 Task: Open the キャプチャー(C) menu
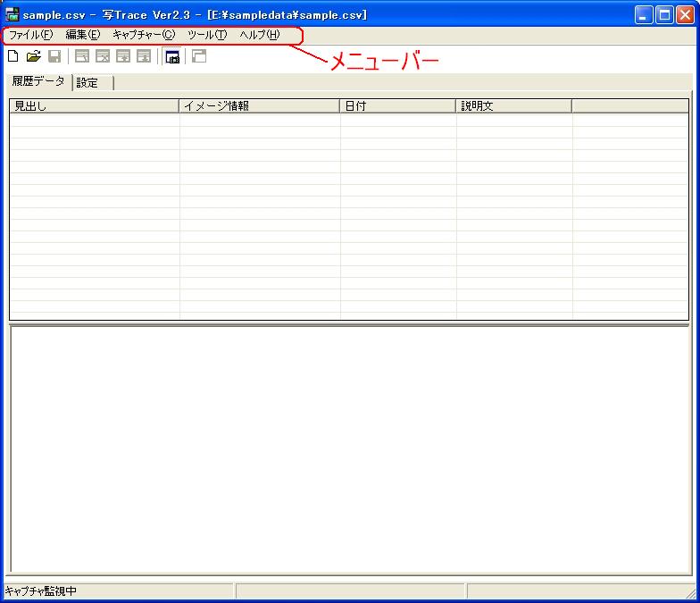point(144,35)
